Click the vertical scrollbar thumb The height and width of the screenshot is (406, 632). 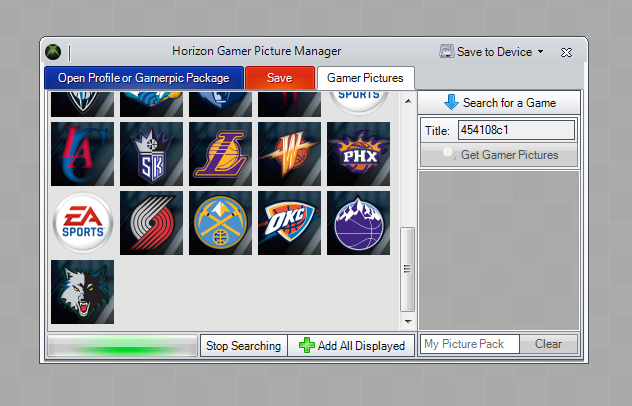407,269
